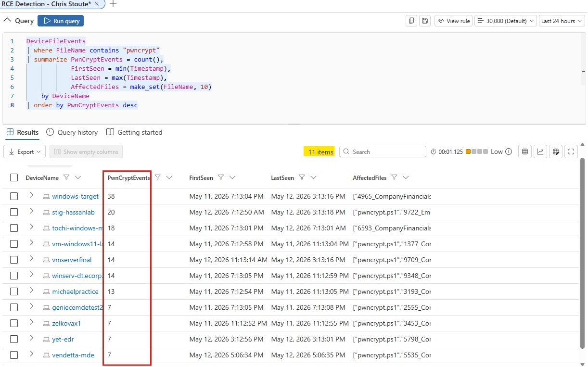Expand the vendetta-mde row
Viewport: 588px width, 367px height.
(31, 354)
